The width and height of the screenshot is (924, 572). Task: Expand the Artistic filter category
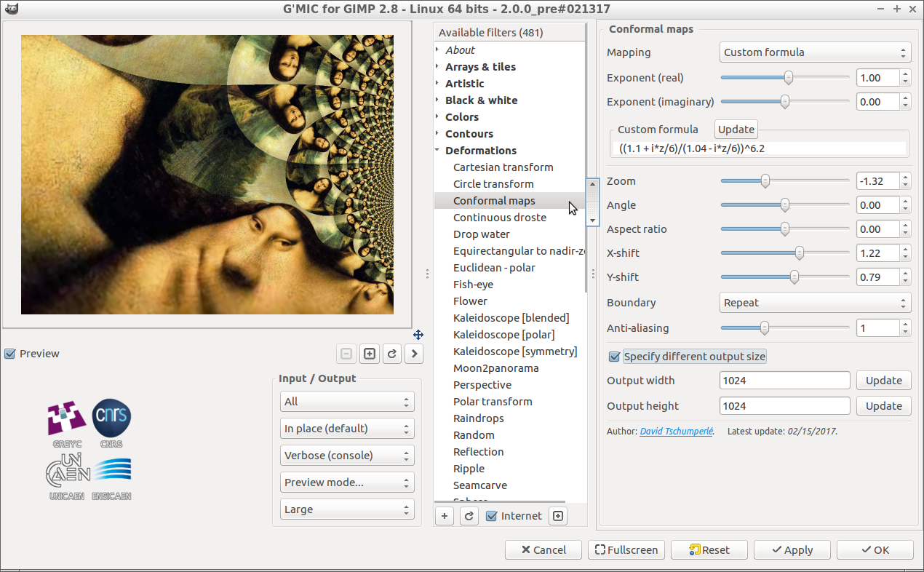pos(437,84)
